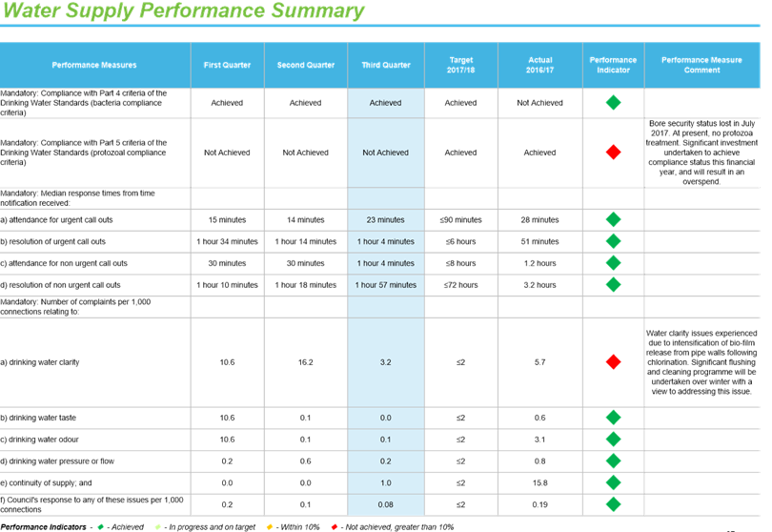This screenshot has height=532, width=772.
Task: Click 'b) drinking water taste' row label
Action: tap(38, 418)
